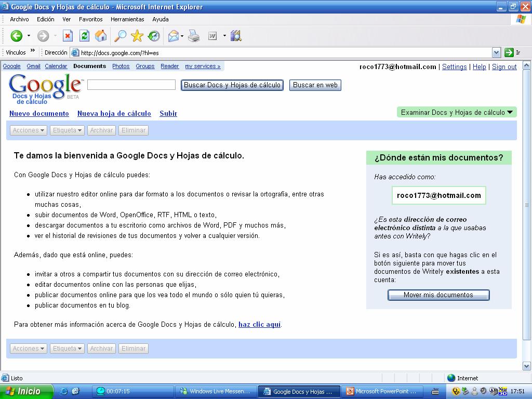Image resolution: width=532 pixels, height=399 pixels.
Task: Click Internet Explorer quick launch icon
Action: click(63, 391)
